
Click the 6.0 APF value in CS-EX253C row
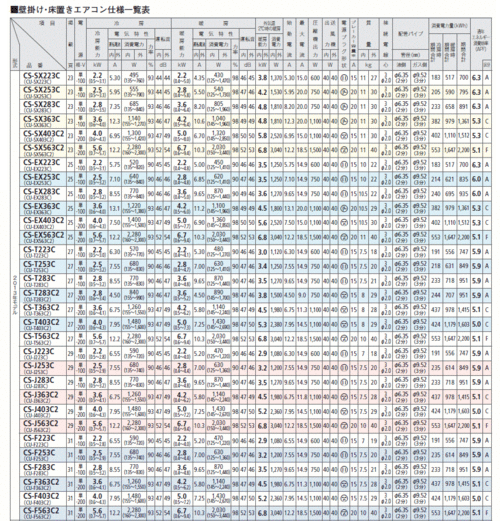coord(476,179)
